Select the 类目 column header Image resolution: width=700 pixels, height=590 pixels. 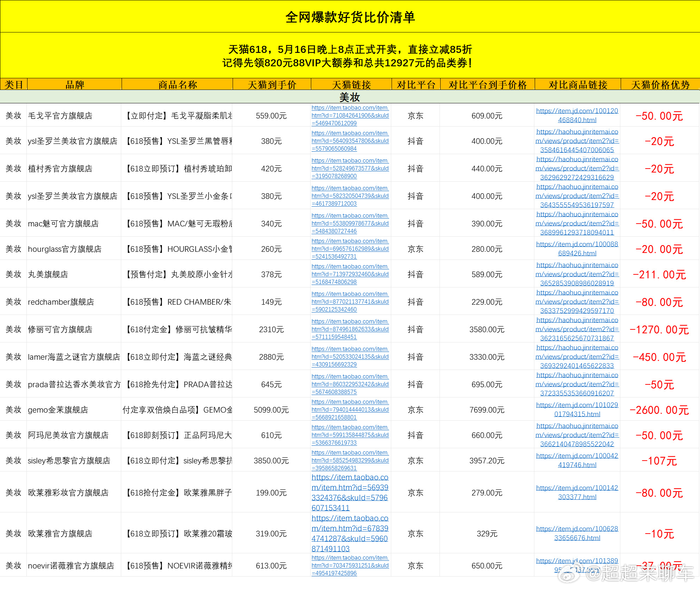pyautogui.click(x=14, y=85)
